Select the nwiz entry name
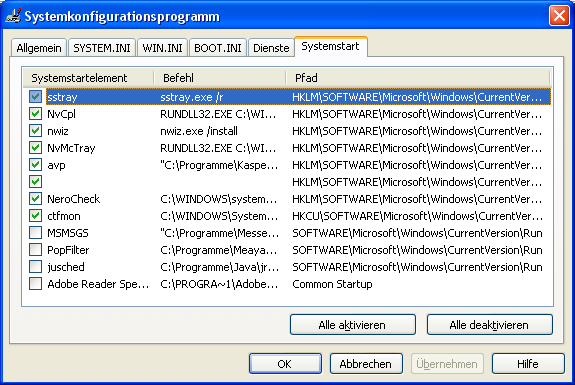Image resolution: width=575 pixels, height=385 pixels. [58, 131]
